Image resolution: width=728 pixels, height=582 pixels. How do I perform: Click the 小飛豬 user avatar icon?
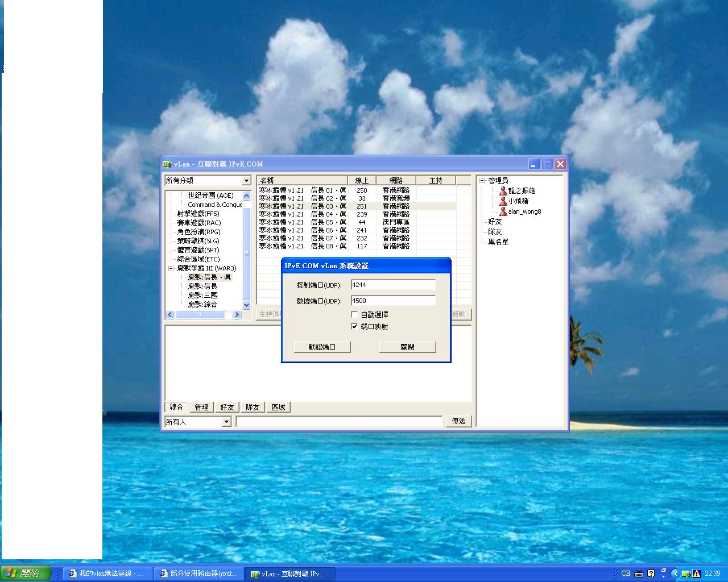click(x=503, y=201)
